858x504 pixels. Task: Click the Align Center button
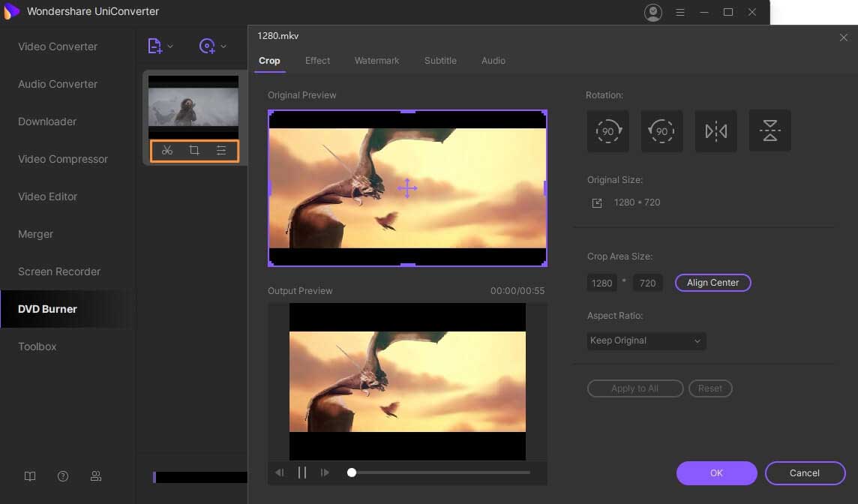713,283
